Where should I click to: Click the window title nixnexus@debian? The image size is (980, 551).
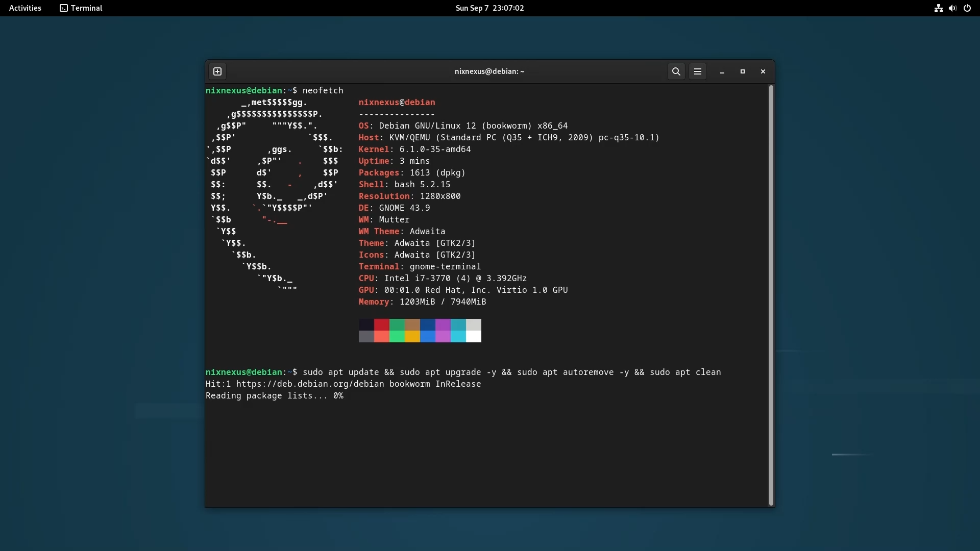pyautogui.click(x=489, y=71)
